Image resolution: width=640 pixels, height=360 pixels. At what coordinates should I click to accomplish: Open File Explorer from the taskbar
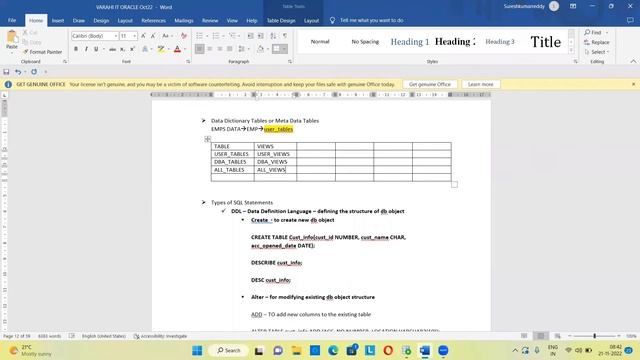coord(296,350)
